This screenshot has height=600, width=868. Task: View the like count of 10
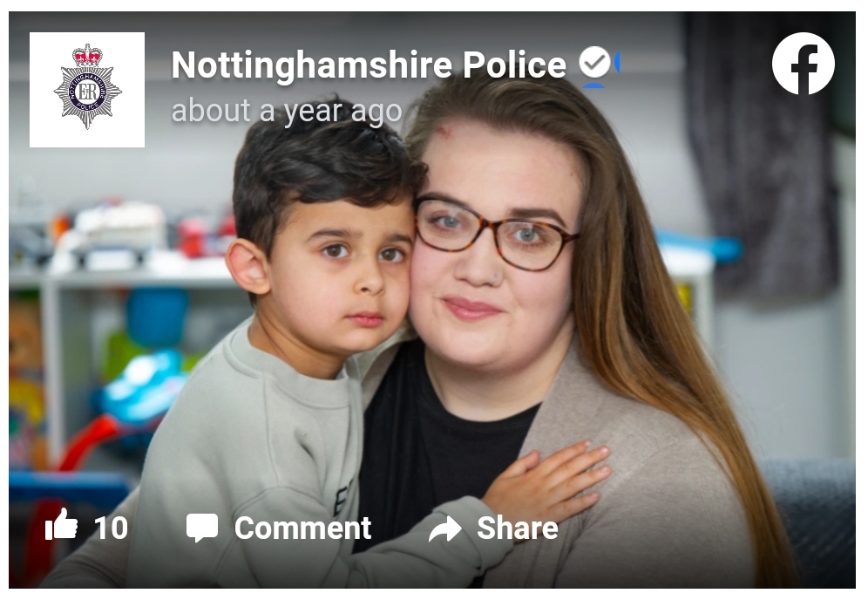pyautogui.click(x=111, y=528)
